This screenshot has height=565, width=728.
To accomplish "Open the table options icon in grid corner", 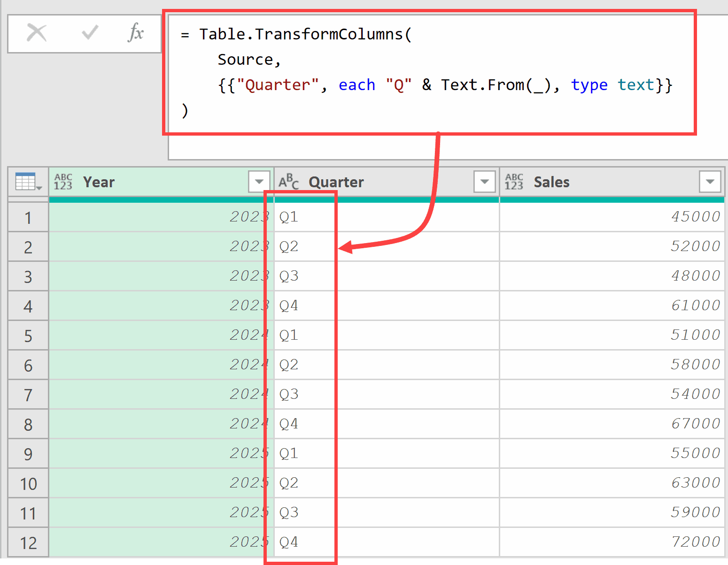I will [x=28, y=182].
